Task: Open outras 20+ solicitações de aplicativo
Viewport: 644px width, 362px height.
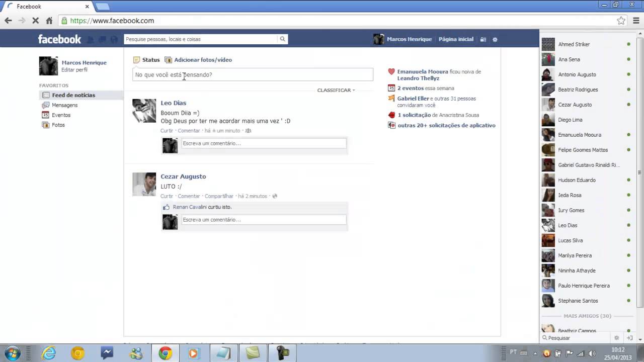Action: click(446, 125)
